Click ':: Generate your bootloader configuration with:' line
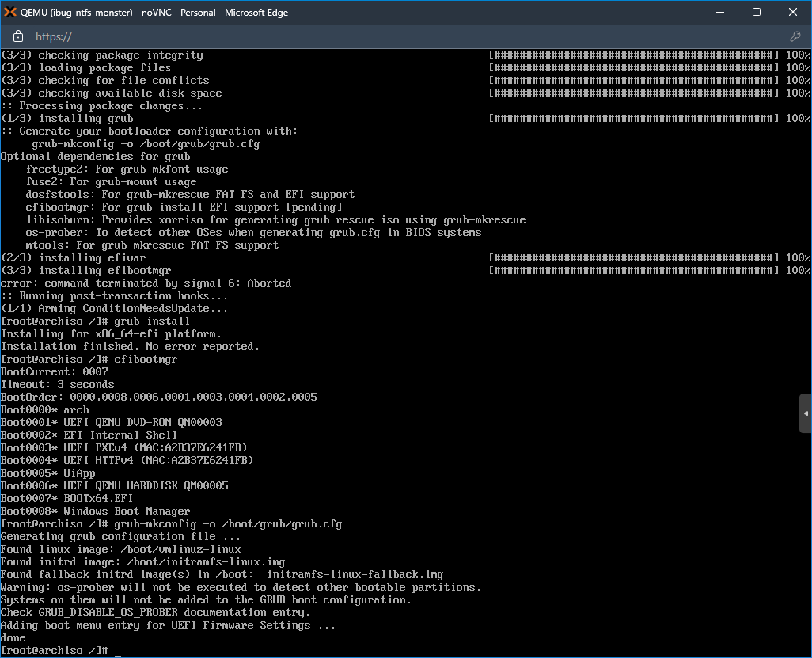This screenshot has height=658, width=812. [x=149, y=131]
